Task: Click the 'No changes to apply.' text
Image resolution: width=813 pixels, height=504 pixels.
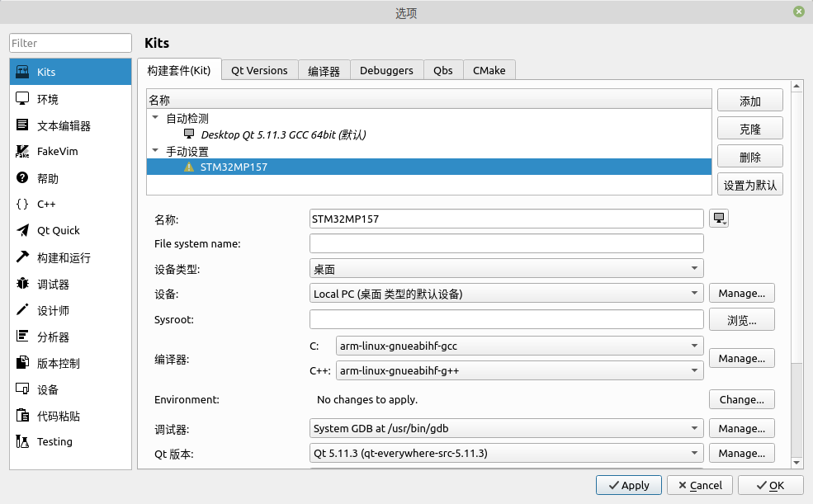Action: 367,399
